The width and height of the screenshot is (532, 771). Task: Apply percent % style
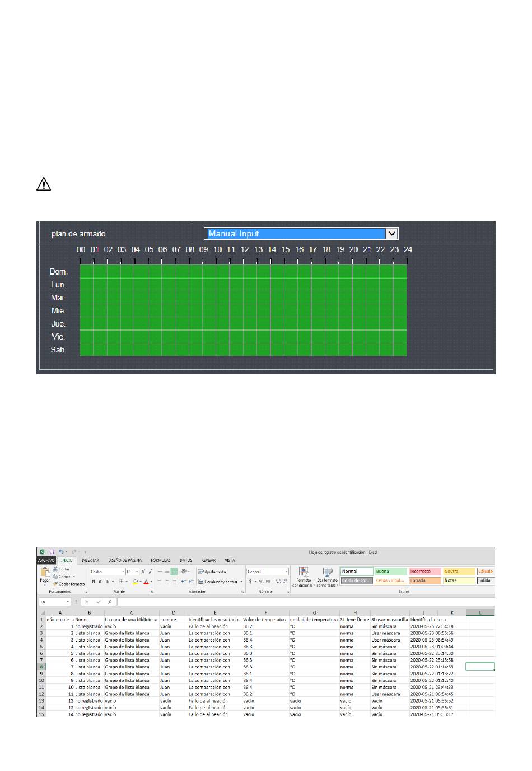(x=261, y=582)
